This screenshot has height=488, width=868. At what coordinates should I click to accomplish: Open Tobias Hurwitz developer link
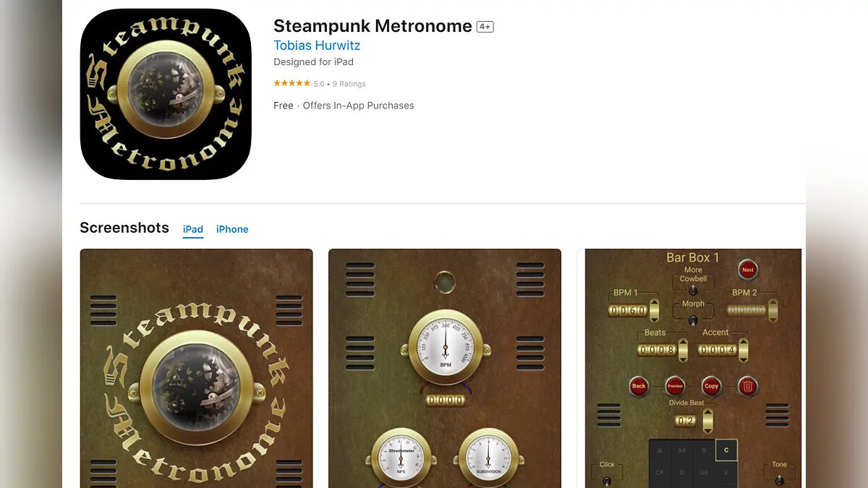pyautogui.click(x=317, y=45)
